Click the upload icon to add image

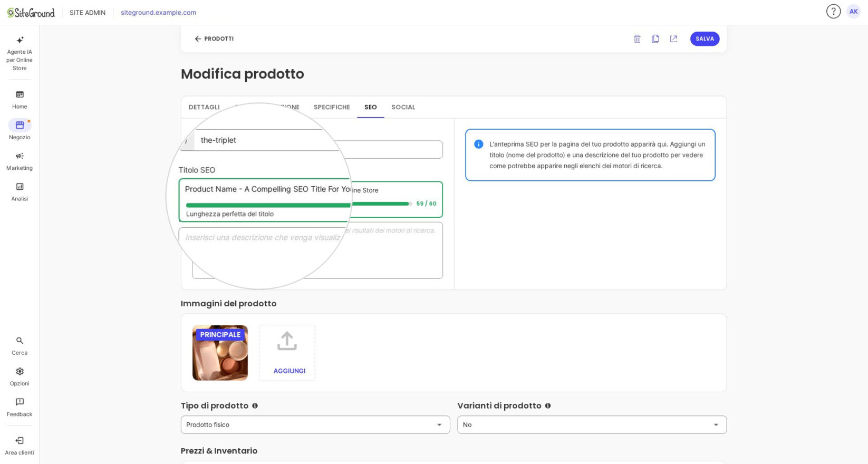point(287,341)
